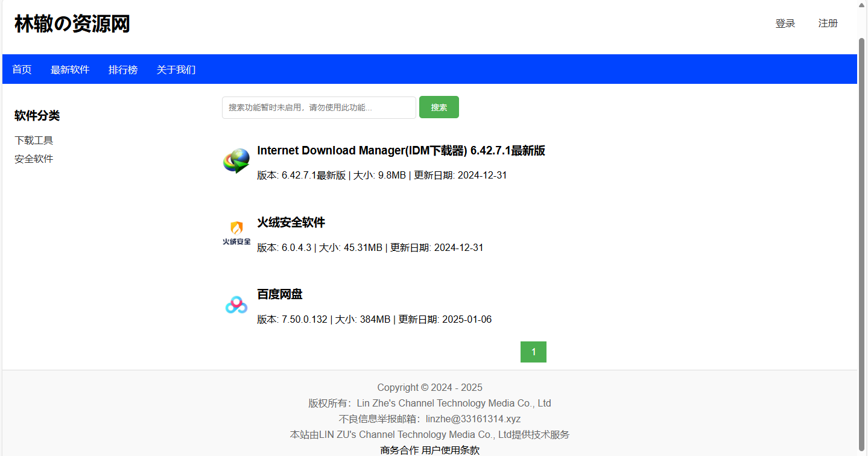868x456 pixels.
Task: Open the 排行榜 navigation item
Action: [x=123, y=69]
